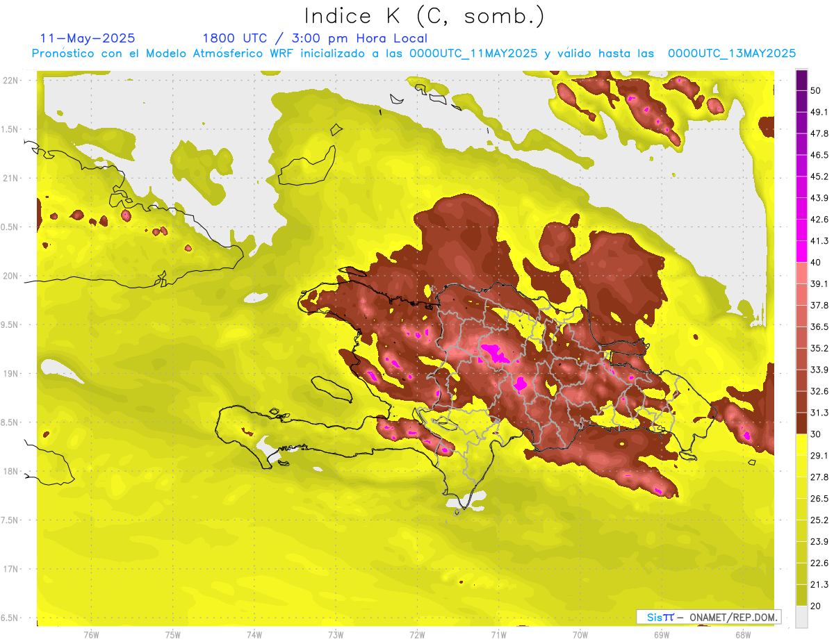Image resolution: width=834 pixels, height=644 pixels.
Task: Click the '29.1' colorbar value
Action: pos(819,456)
